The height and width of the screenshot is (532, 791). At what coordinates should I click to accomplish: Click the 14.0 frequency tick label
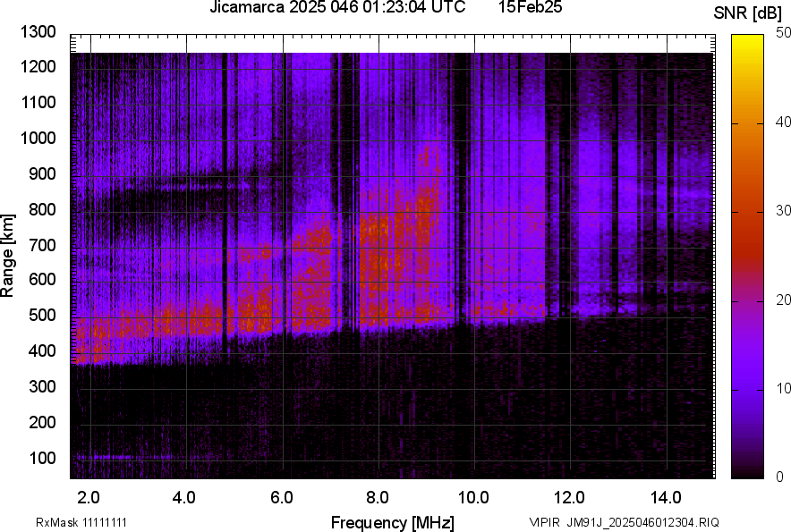[666, 496]
